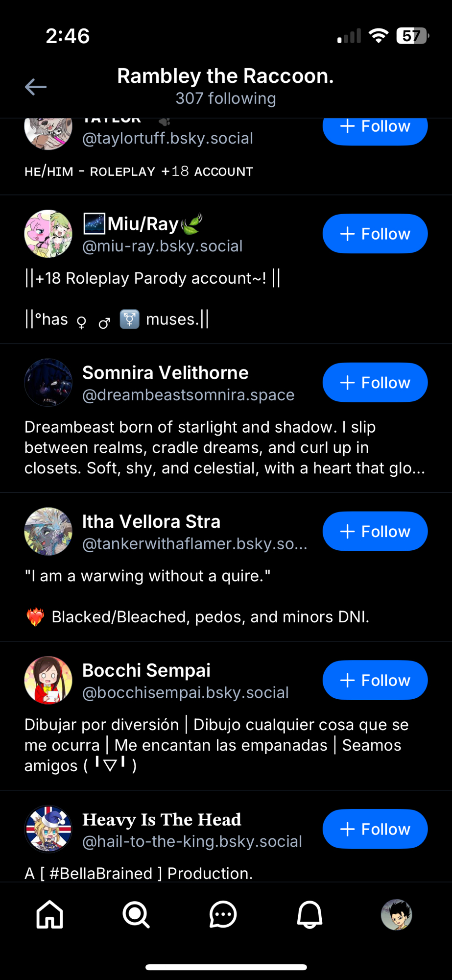
Task: Open the Home tab icon
Action: (50, 914)
